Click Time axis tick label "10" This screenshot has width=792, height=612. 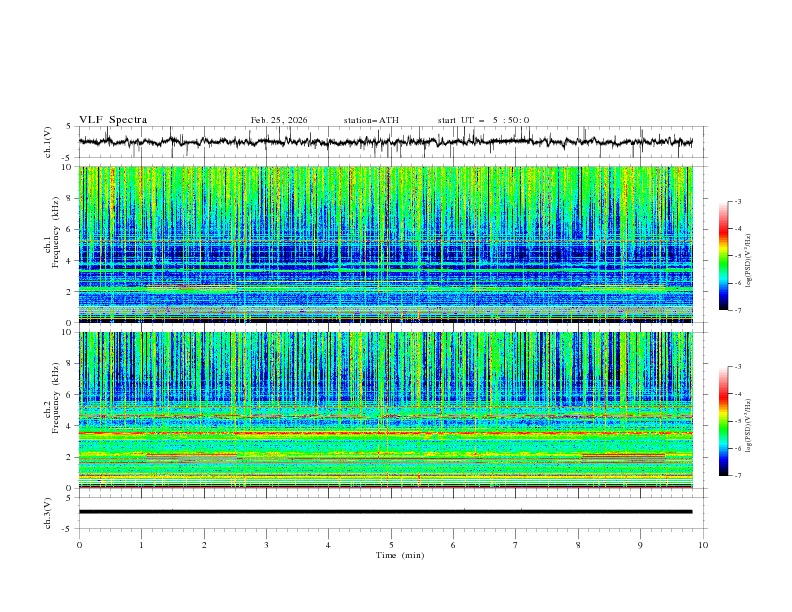point(703,545)
